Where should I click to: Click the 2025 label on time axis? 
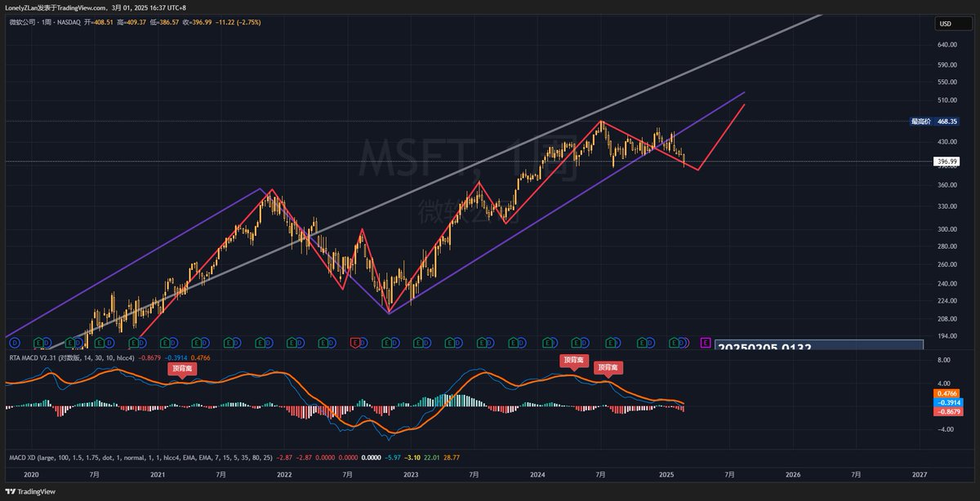tap(666, 474)
